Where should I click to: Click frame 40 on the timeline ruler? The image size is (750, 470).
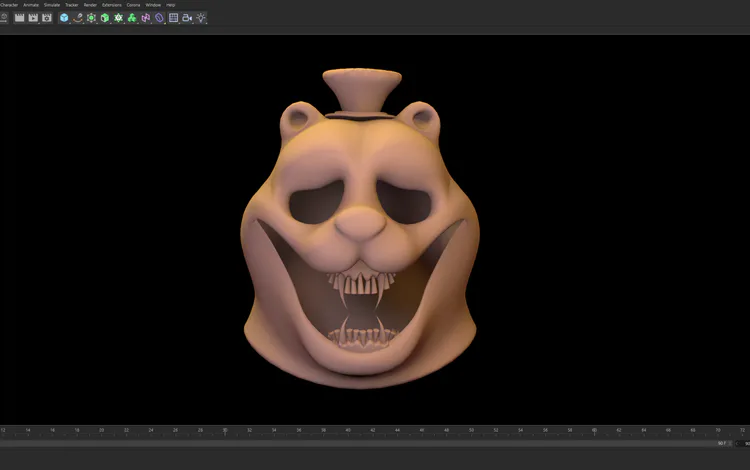(x=348, y=430)
